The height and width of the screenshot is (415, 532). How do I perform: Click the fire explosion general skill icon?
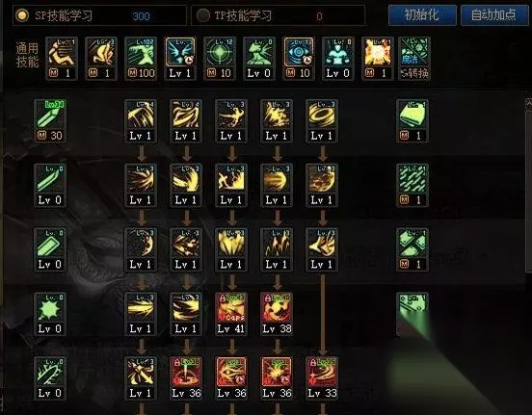click(x=377, y=59)
